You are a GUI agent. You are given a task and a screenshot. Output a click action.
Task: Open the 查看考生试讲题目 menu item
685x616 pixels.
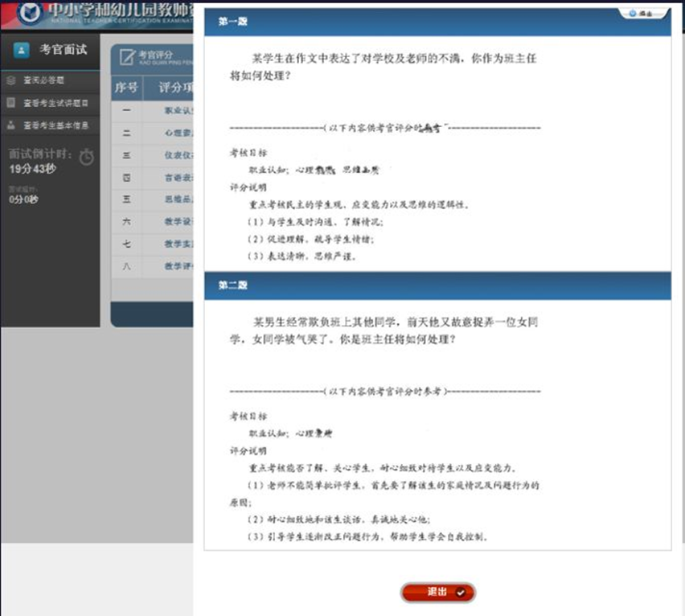click(x=56, y=103)
